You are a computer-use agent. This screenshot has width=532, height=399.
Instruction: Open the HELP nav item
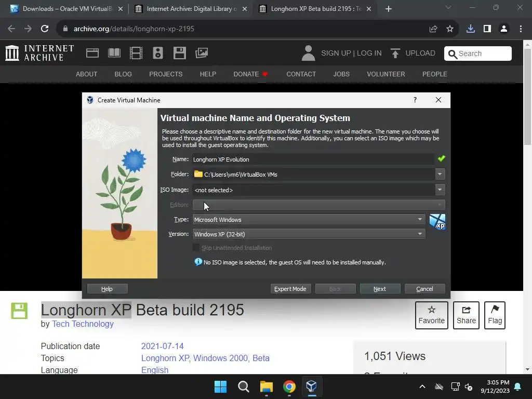[x=208, y=74]
